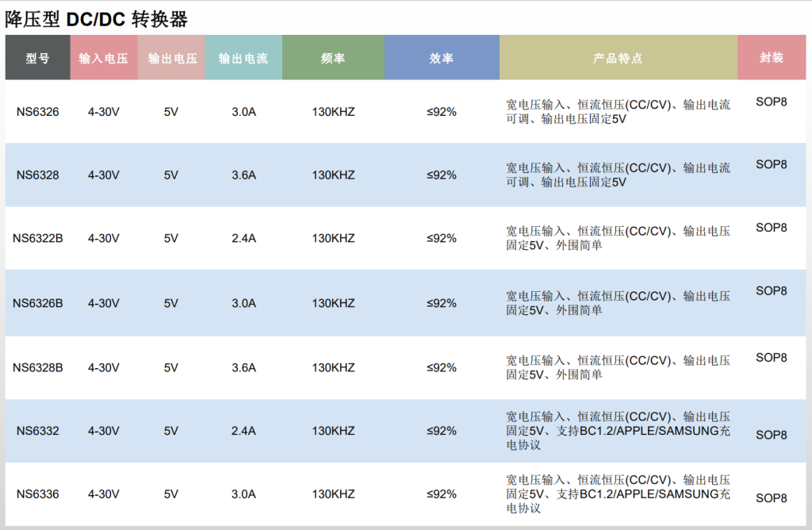Select the NS6322B model cell
The image size is (812, 530).
click(38, 238)
